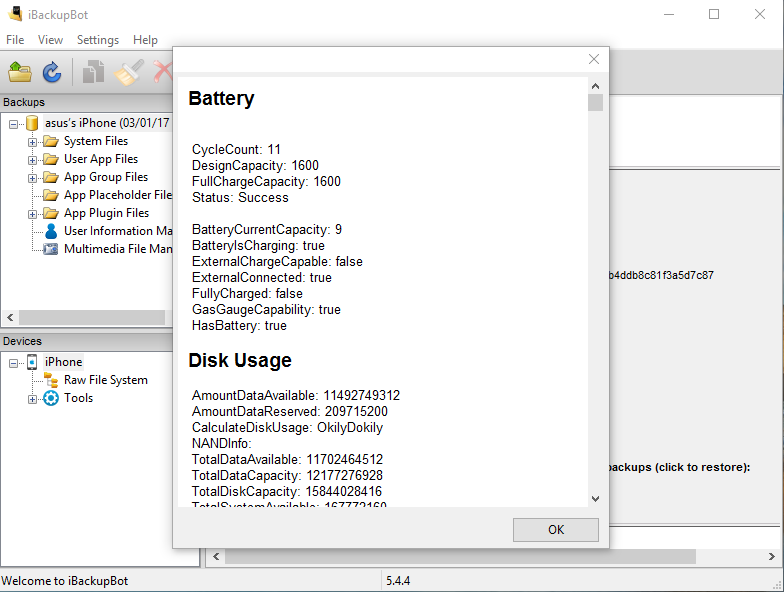784x592 pixels.
Task: Open the Settings menu
Action: (x=98, y=40)
